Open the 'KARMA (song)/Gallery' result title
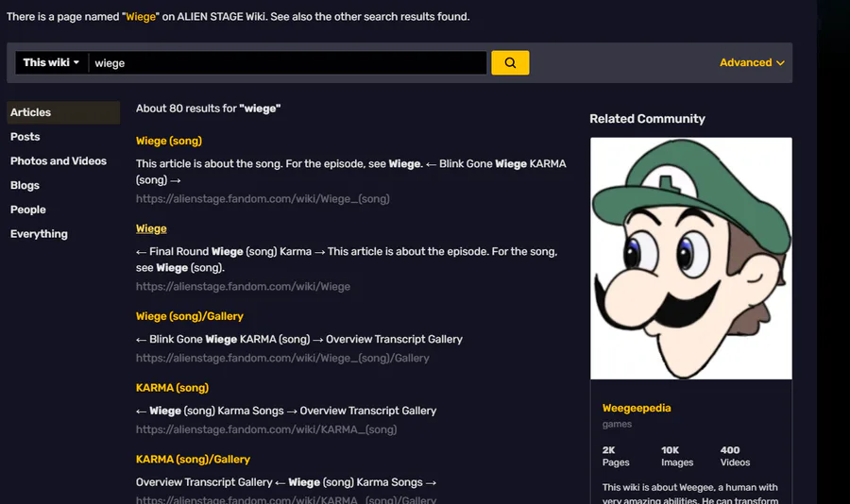 (193, 459)
